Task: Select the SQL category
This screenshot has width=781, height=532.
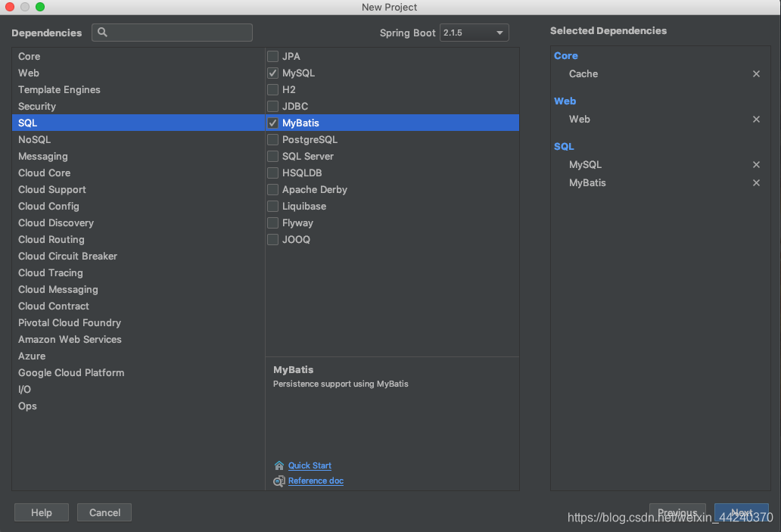Action: [x=138, y=123]
